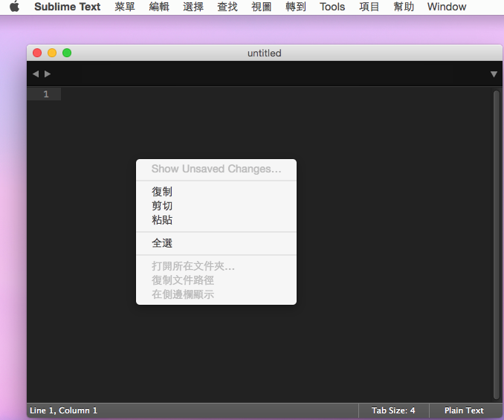Screen dimensions: 504x420
Task: Open the Tab Size: 4 selector
Action: [x=393, y=410]
